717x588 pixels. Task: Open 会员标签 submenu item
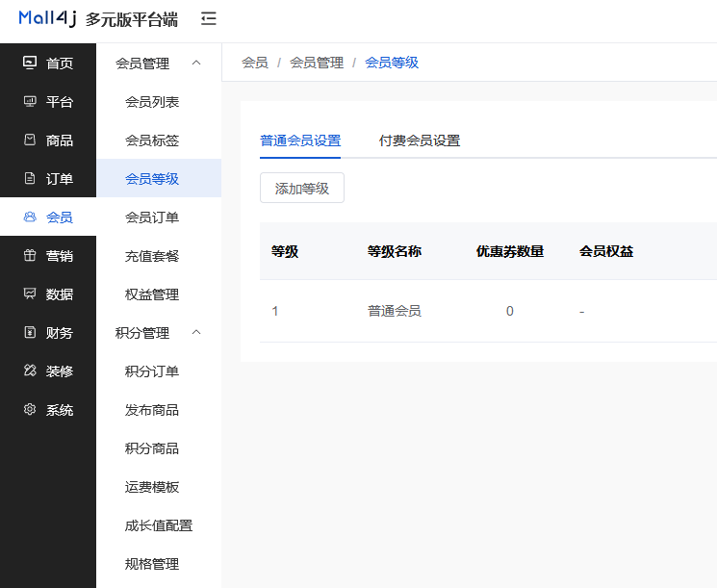point(159,140)
